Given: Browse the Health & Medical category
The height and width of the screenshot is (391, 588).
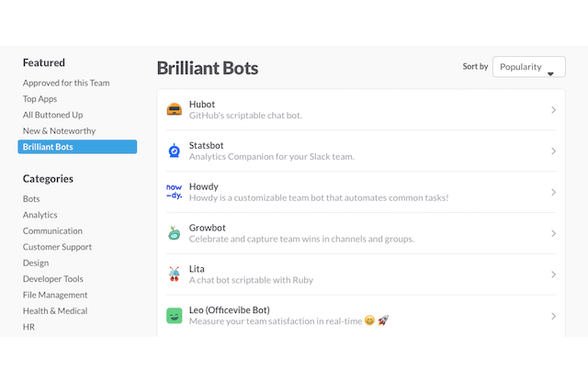Looking at the screenshot, I should click(x=55, y=311).
